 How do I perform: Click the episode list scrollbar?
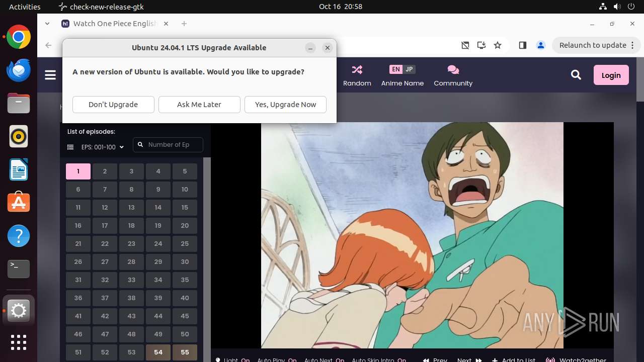tap(206, 259)
